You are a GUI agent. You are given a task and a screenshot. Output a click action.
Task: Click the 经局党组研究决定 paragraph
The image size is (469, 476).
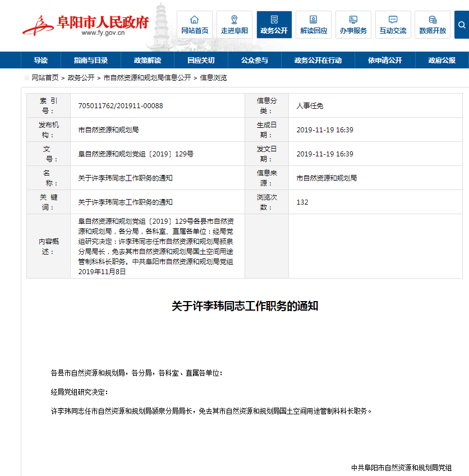pos(79,392)
